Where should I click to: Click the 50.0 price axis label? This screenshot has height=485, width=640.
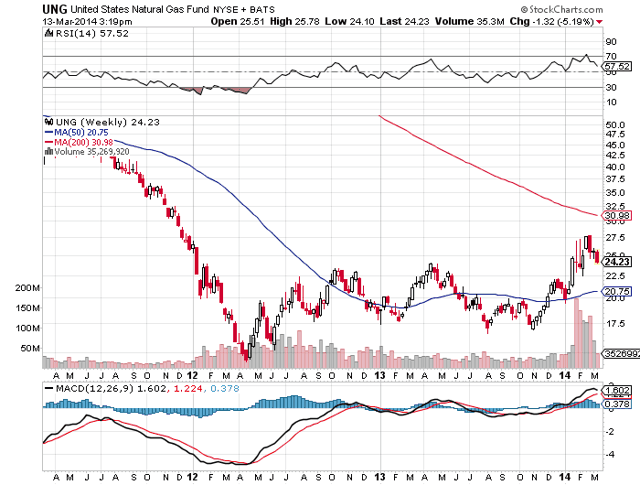click(616, 125)
